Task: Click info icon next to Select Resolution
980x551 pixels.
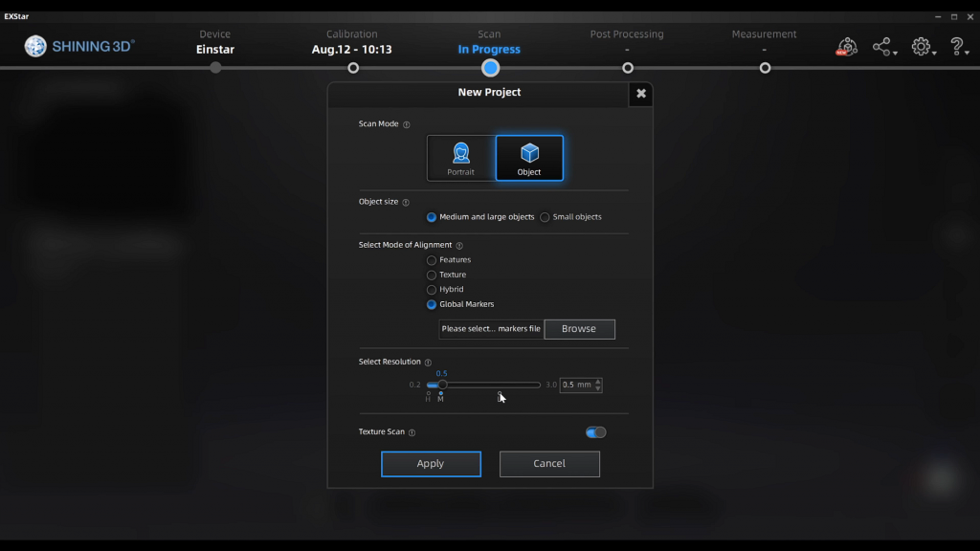Action: pos(428,363)
